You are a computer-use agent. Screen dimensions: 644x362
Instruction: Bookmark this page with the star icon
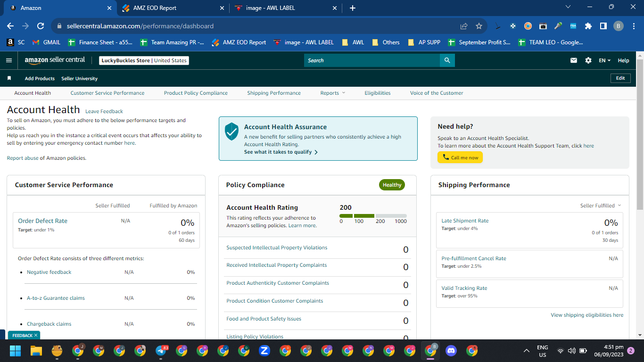coord(479,26)
